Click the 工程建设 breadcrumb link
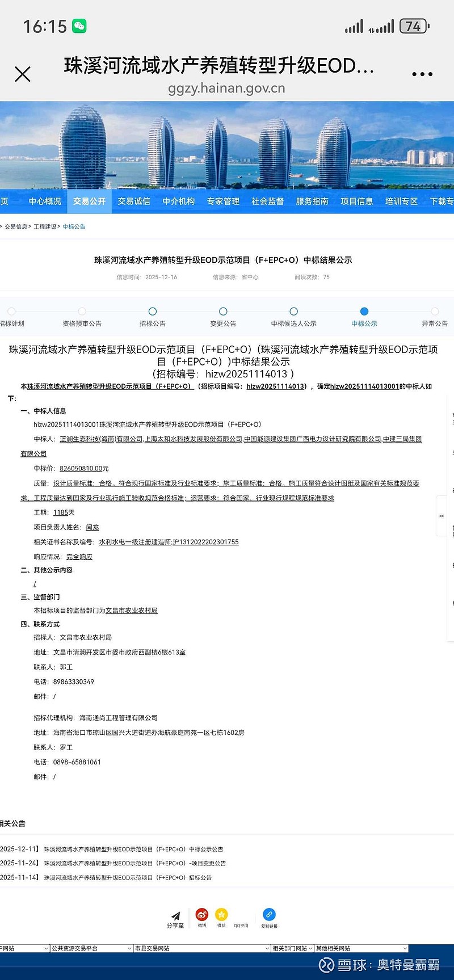The image size is (454, 980). [x=45, y=226]
